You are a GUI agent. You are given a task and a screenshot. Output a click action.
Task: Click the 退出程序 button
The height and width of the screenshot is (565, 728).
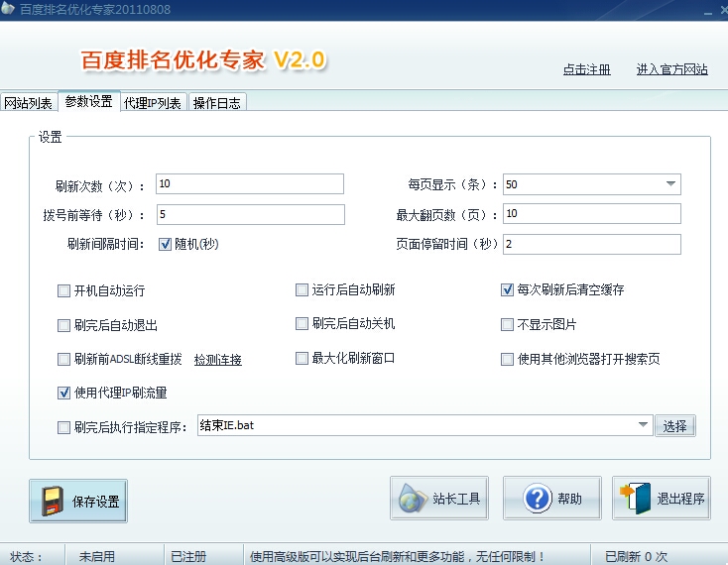click(x=662, y=499)
